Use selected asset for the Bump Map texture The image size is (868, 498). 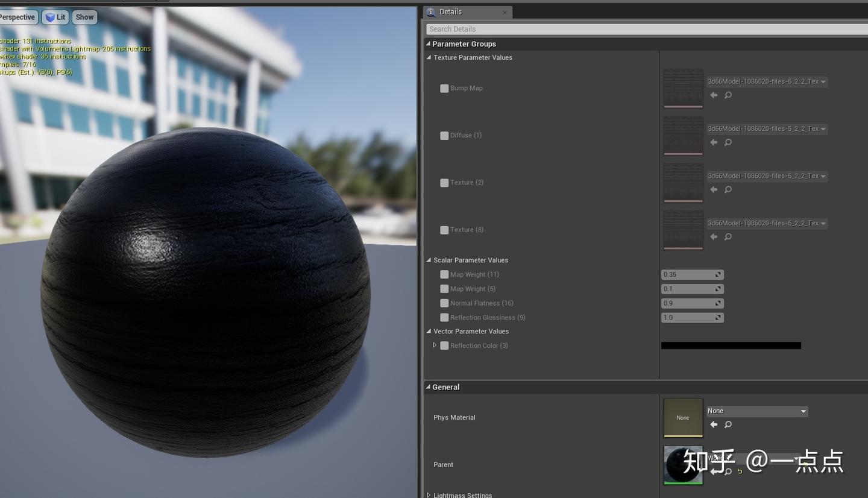pos(713,95)
